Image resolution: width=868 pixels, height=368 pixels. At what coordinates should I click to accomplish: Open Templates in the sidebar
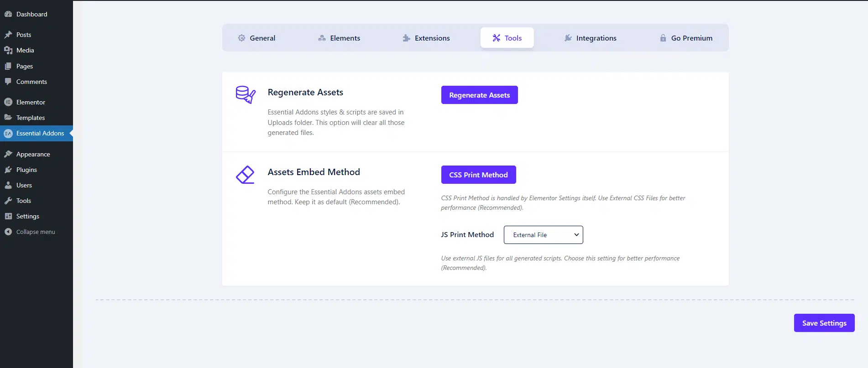(37, 118)
